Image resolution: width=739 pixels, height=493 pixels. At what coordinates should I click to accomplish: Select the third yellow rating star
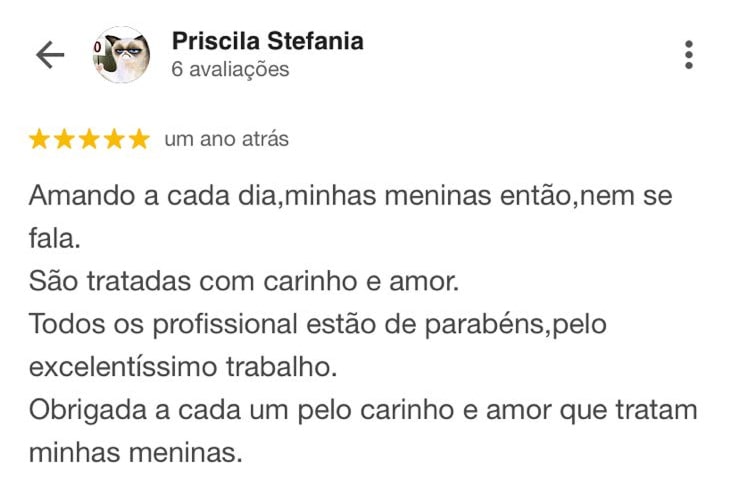90,140
